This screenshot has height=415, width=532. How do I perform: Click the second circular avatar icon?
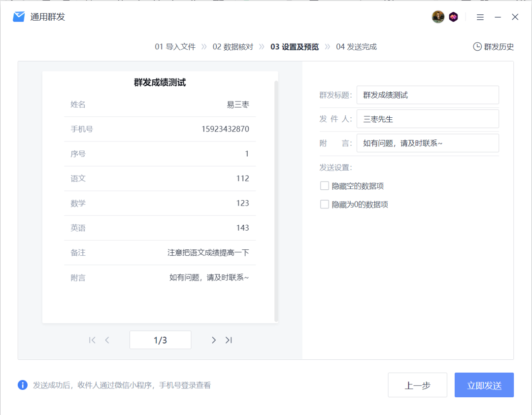[x=453, y=16]
